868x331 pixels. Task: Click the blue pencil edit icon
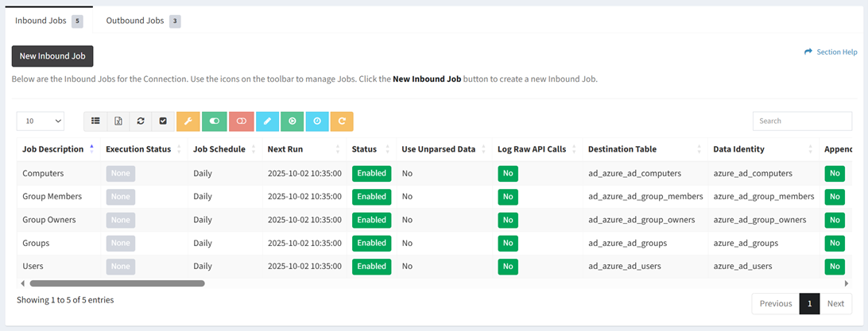[x=268, y=121]
